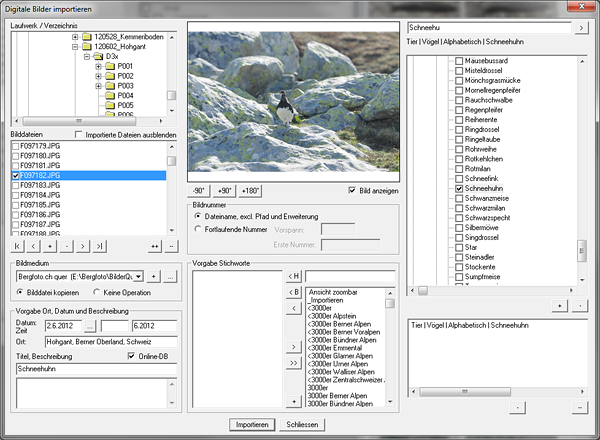Click the '>>' move all keywords button

(294, 365)
